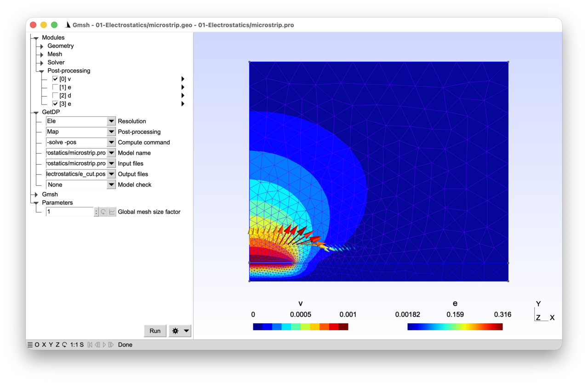Play the animation

click(104, 344)
